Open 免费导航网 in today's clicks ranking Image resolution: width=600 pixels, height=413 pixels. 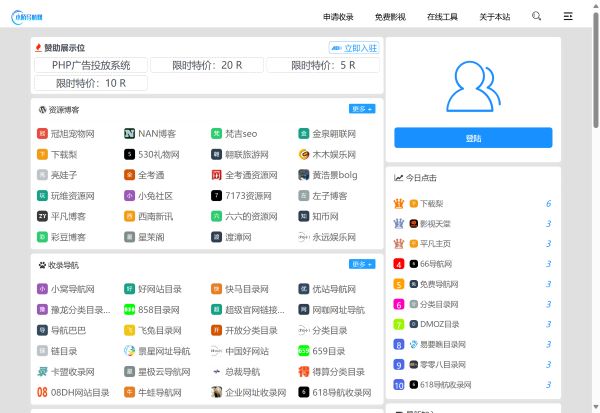(439, 284)
